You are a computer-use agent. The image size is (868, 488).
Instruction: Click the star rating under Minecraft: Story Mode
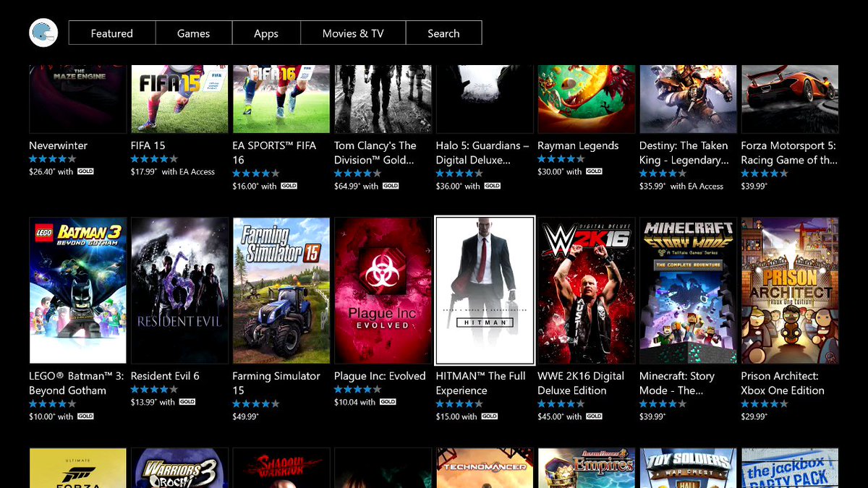(x=663, y=403)
